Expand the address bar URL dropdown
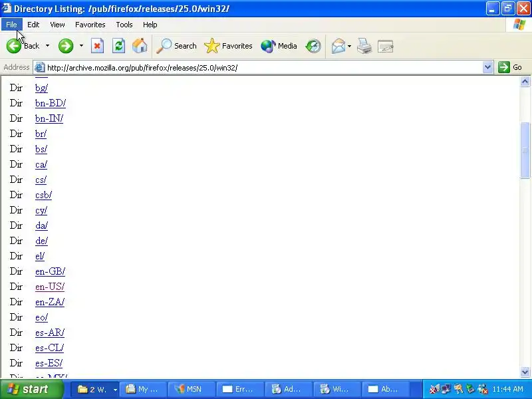 coord(487,67)
